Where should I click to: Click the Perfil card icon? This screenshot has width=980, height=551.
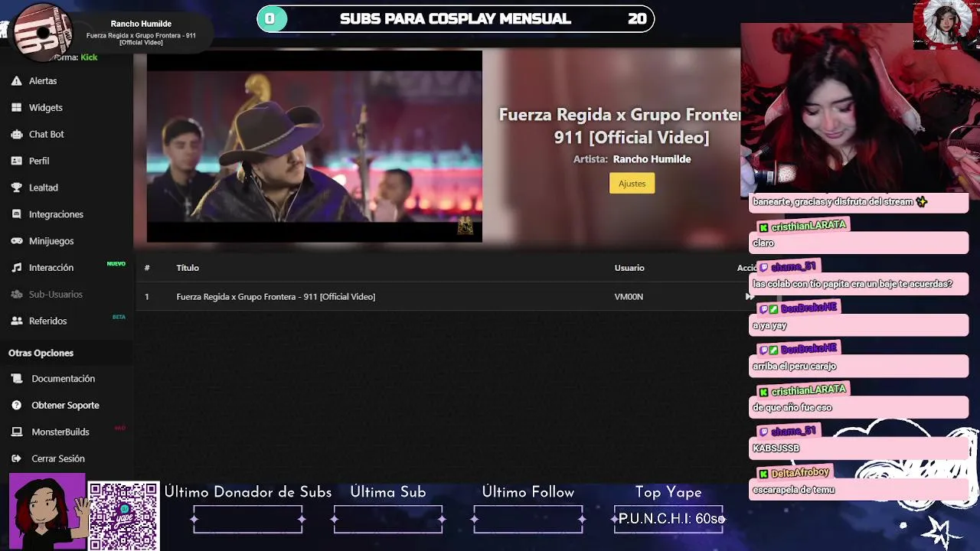click(17, 161)
